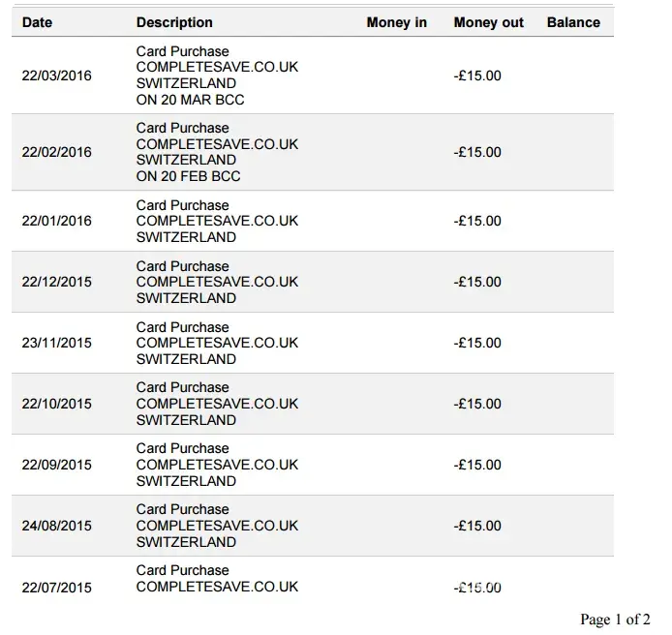Click the 22/01/2016 date cell
This screenshot has width=672, height=635.
pos(57,221)
